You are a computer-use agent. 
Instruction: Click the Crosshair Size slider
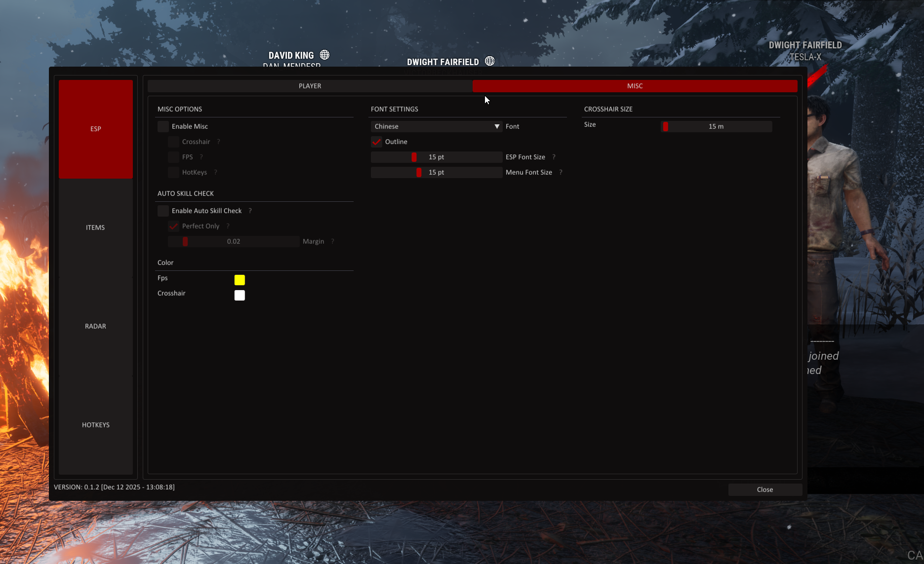[x=716, y=127]
